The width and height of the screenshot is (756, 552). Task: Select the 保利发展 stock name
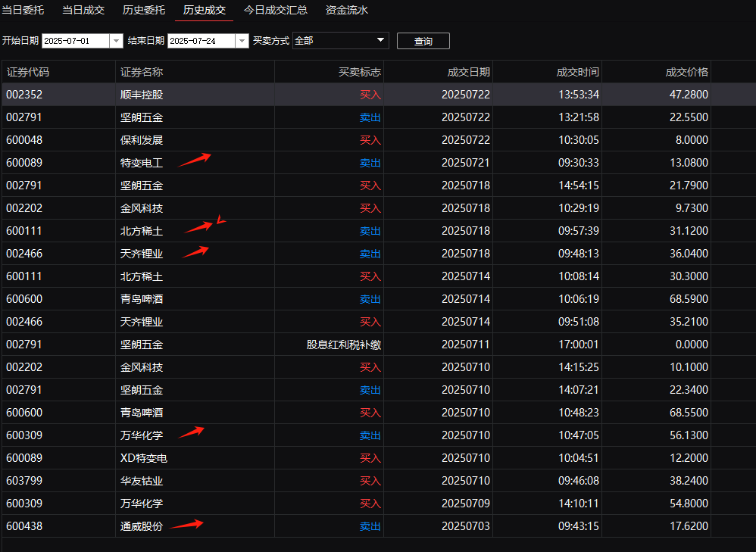click(141, 140)
